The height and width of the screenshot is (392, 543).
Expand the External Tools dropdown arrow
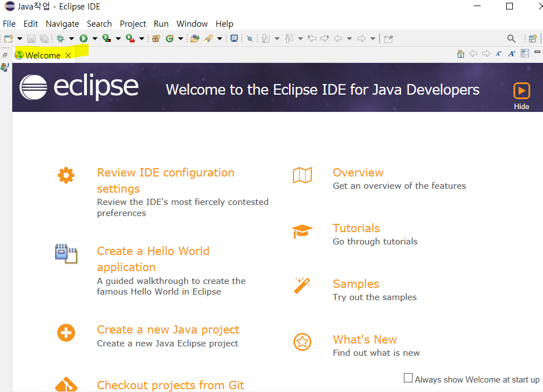141,38
